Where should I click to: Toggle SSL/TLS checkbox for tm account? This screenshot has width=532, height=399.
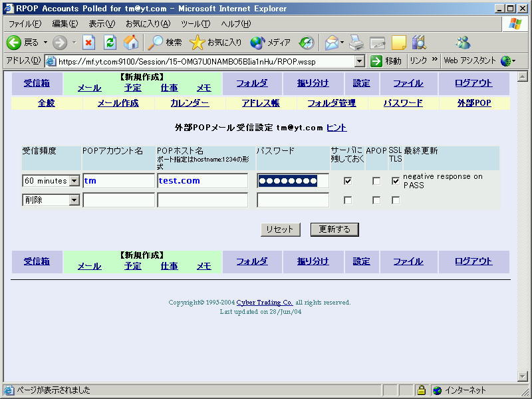(x=396, y=181)
